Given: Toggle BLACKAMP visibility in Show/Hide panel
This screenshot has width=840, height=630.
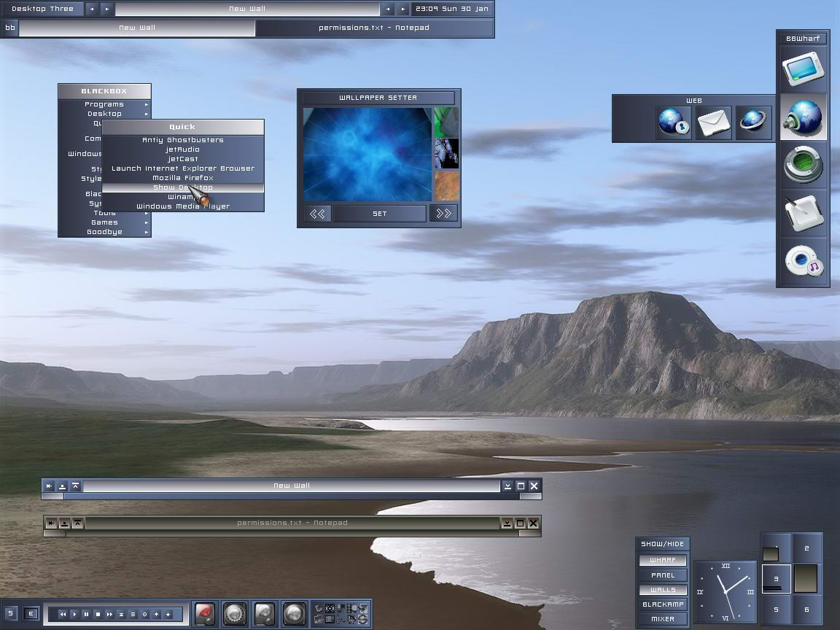Looking at the screenshot, I should [663, 604].
